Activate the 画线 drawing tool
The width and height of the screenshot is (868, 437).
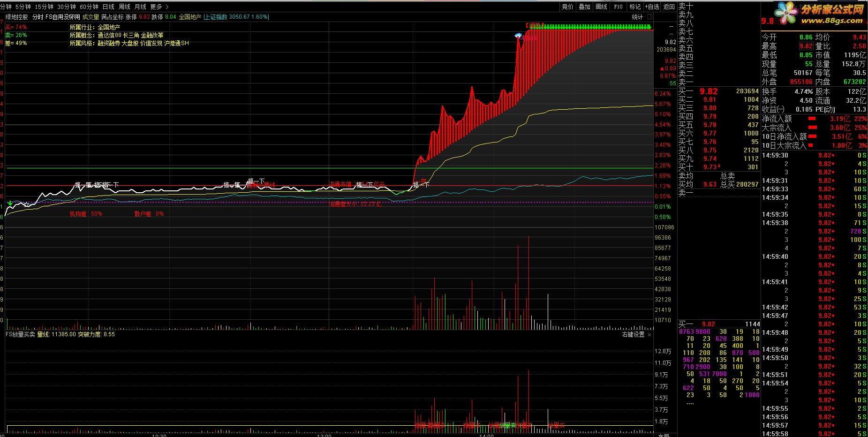(x=601, y=7)
